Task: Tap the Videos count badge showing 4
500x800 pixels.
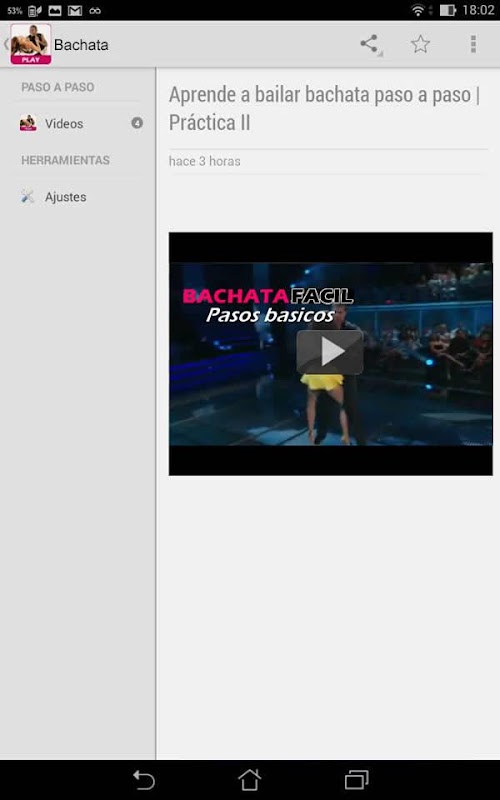Action: click(x=137, y=123)
